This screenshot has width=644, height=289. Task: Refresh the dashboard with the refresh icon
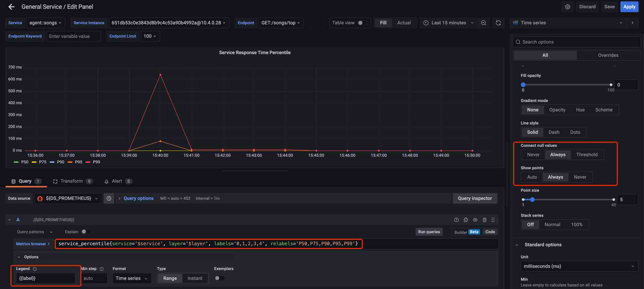pyautogui.click(x=498, y=23)
